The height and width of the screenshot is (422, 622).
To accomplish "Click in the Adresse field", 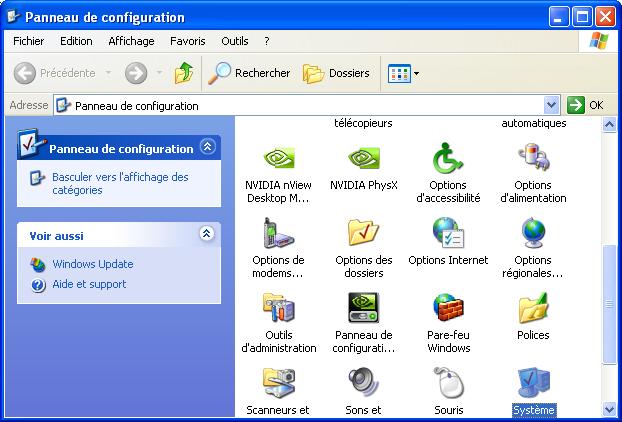I will pos(298,106).
